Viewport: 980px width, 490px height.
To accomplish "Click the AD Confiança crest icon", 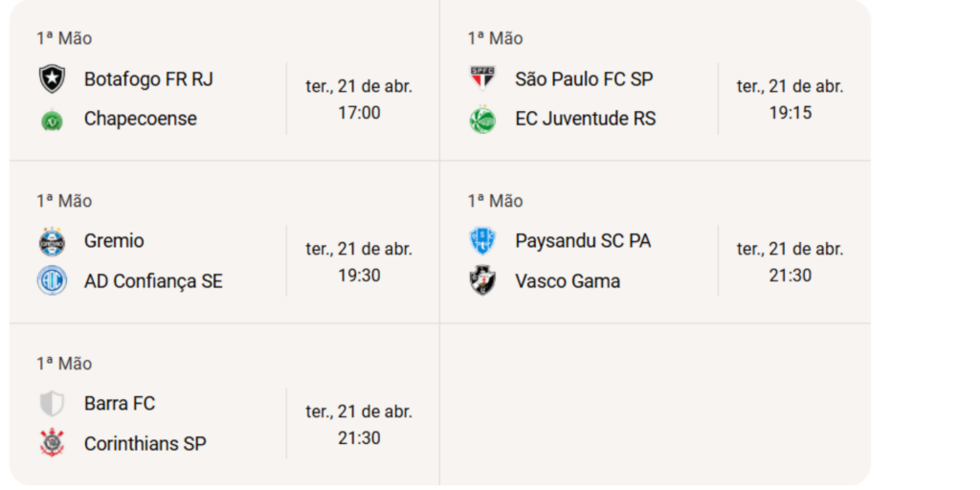I will [x=52, y=281].
